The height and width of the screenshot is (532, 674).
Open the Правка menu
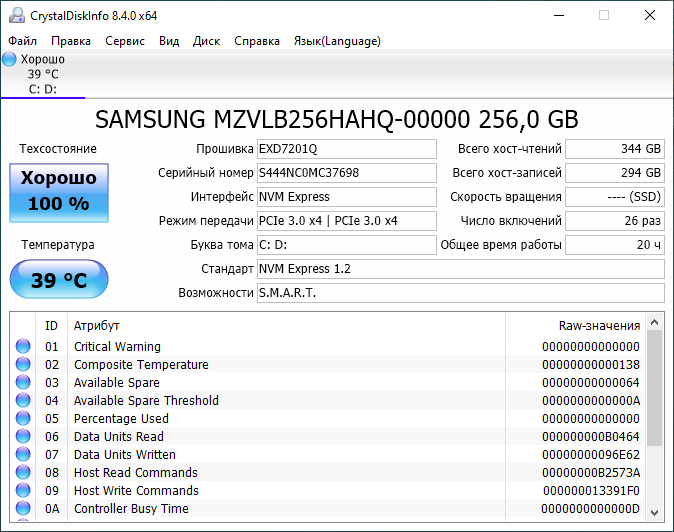(x=70, y=41)
